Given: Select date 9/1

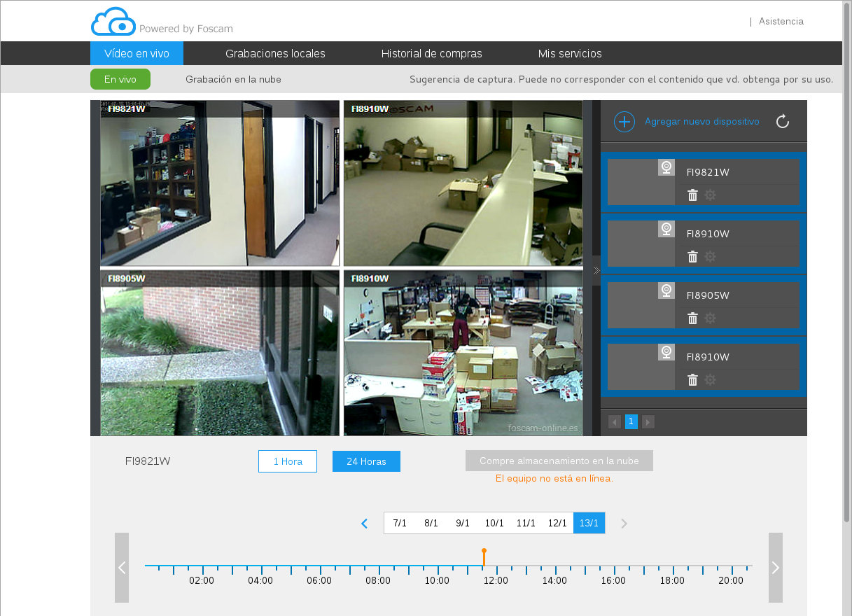Looking at the screenshot, I should pos(463,523).
